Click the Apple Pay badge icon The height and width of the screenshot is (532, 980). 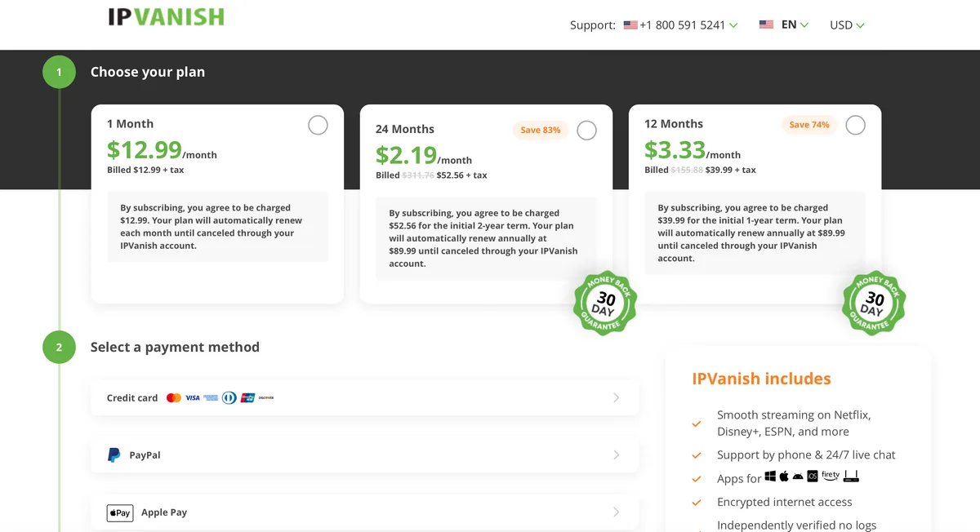coord(120,512)
